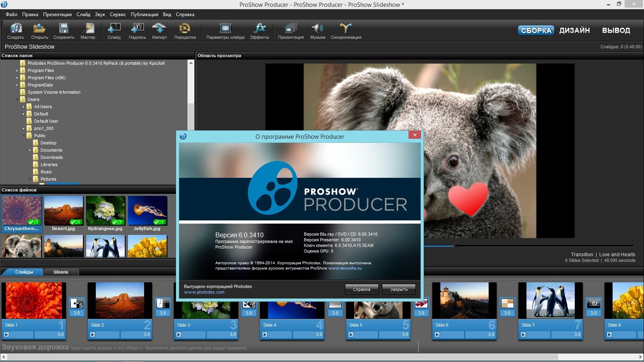Open the Файл menu

[x=11, y=14]
